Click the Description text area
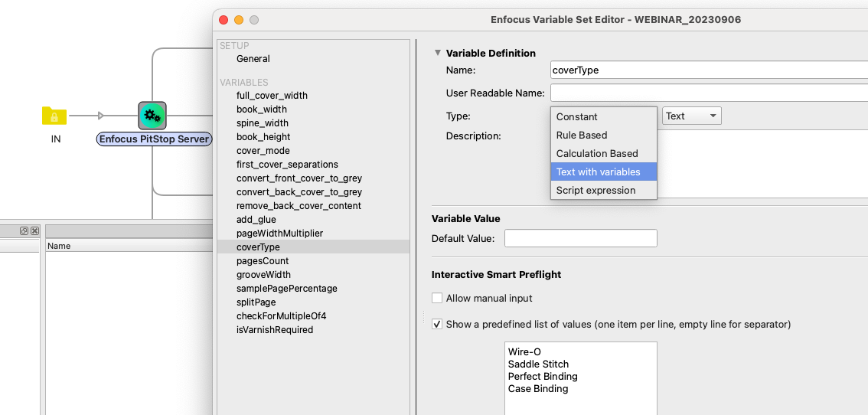The image size is (868, 415). coord(764,163)
